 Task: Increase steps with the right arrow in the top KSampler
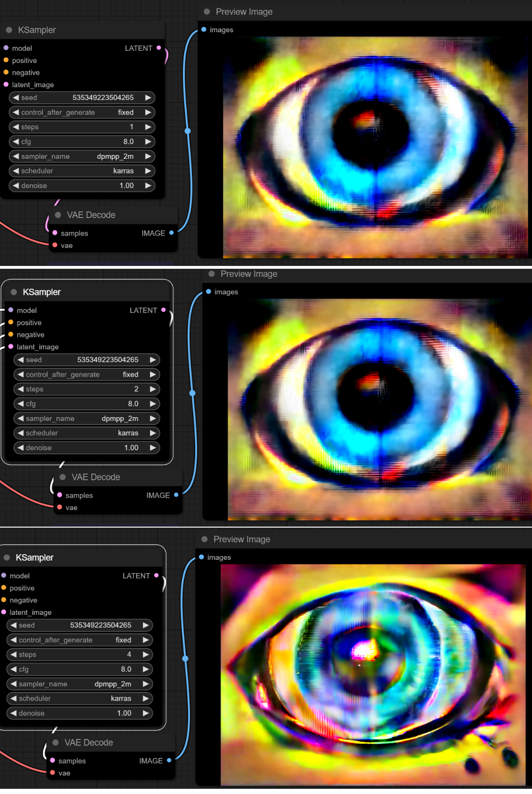(x=148, y=127)
